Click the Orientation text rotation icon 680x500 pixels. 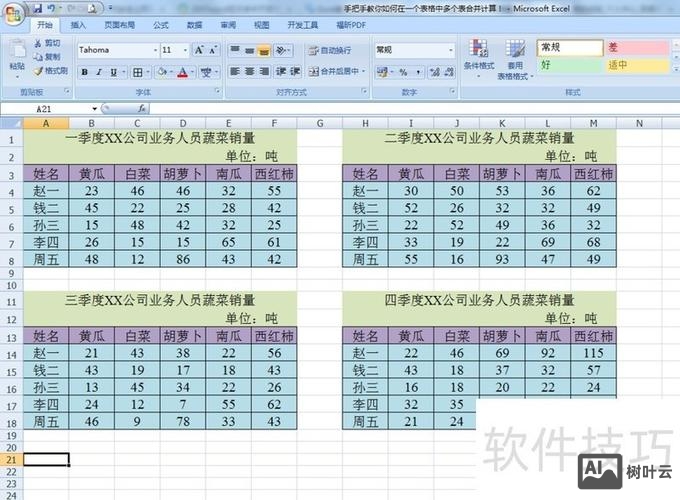pos(281,50)
